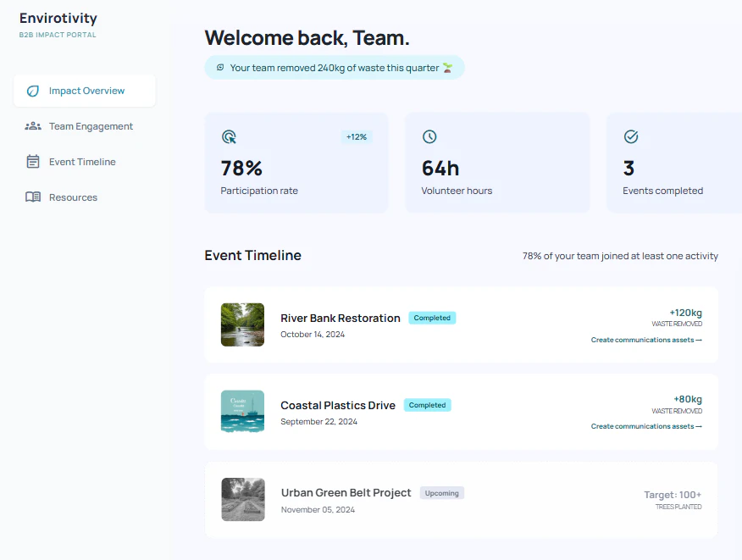Click the B2B IMPACT PORTAL subtitle

58,35
